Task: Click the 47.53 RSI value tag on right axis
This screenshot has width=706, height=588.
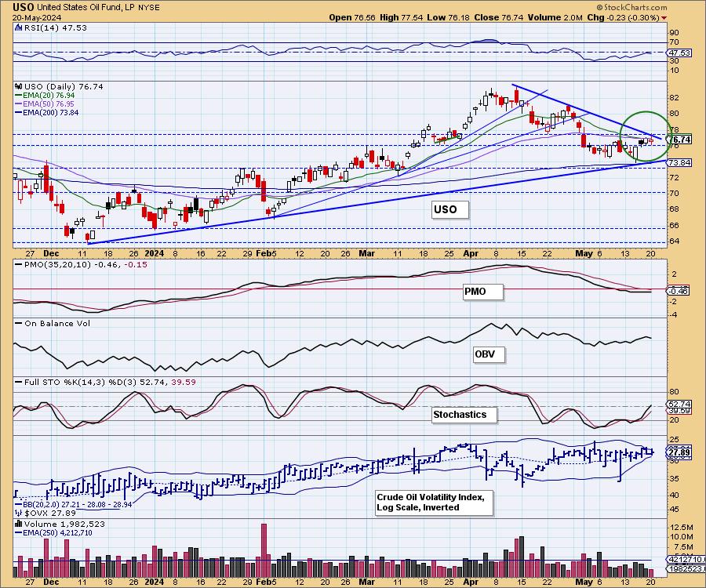Action: point(679,53)
